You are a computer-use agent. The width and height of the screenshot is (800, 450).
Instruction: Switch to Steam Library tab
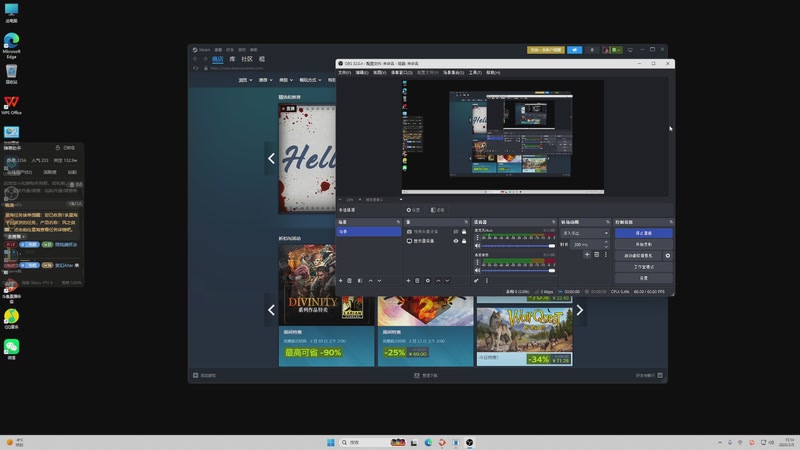[x=232, y=59]
